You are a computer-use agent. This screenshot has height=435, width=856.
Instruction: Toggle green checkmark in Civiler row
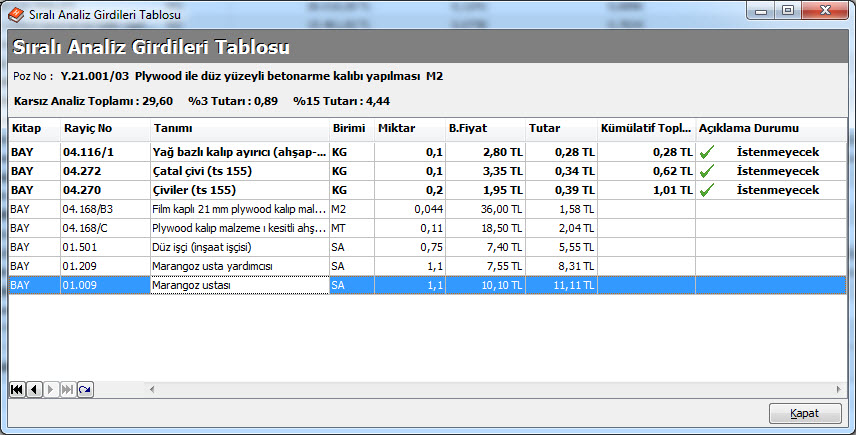point(708,190)
